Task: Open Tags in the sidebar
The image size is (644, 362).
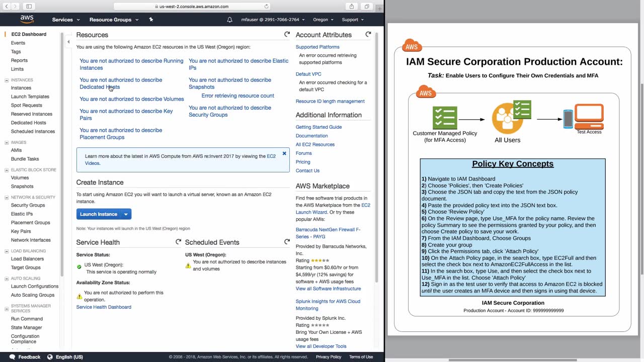Action: [16, 52]
